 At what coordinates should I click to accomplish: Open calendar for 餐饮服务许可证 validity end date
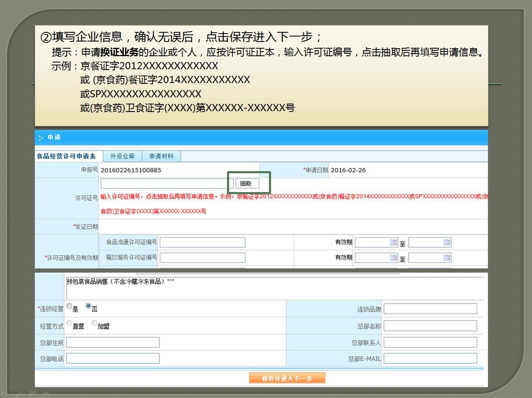click(x=446, y=258)
